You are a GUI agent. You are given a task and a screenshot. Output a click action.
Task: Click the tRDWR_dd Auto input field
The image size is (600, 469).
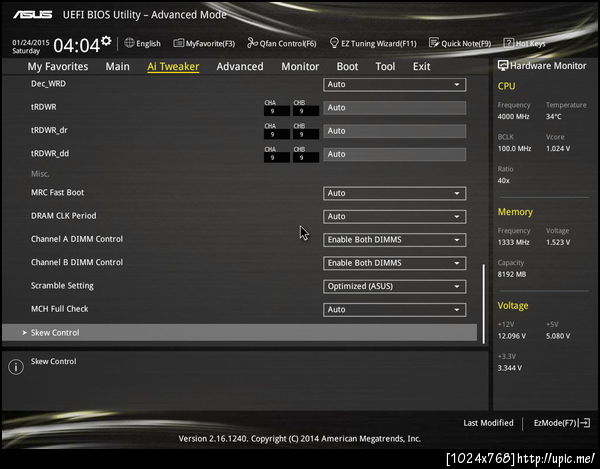pos(395,154)
